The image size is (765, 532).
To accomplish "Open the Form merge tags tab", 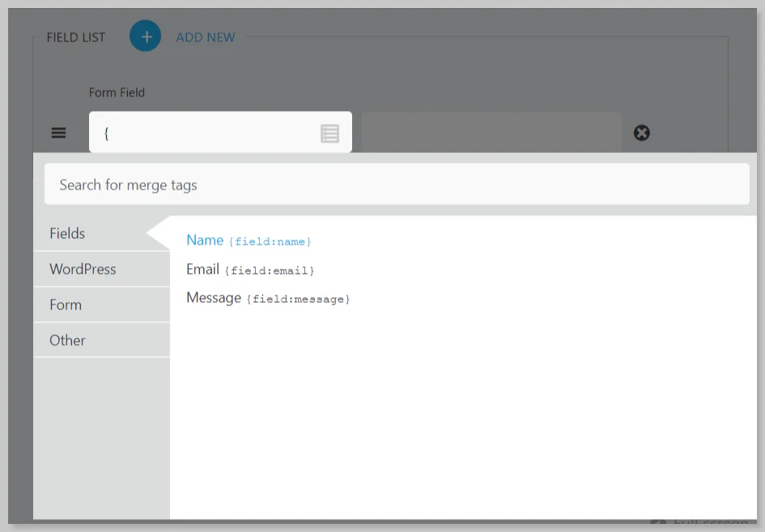I will click(x=66, y=304).
